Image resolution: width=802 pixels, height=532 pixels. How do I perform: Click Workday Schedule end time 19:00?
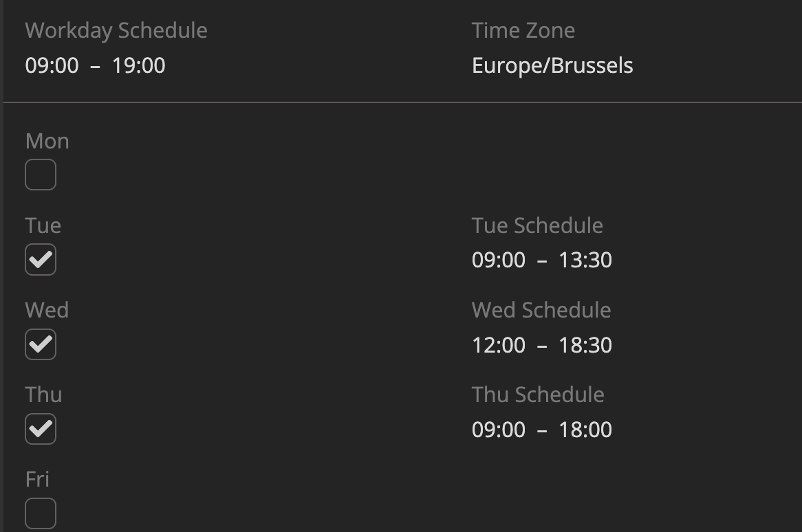point(139,66)
